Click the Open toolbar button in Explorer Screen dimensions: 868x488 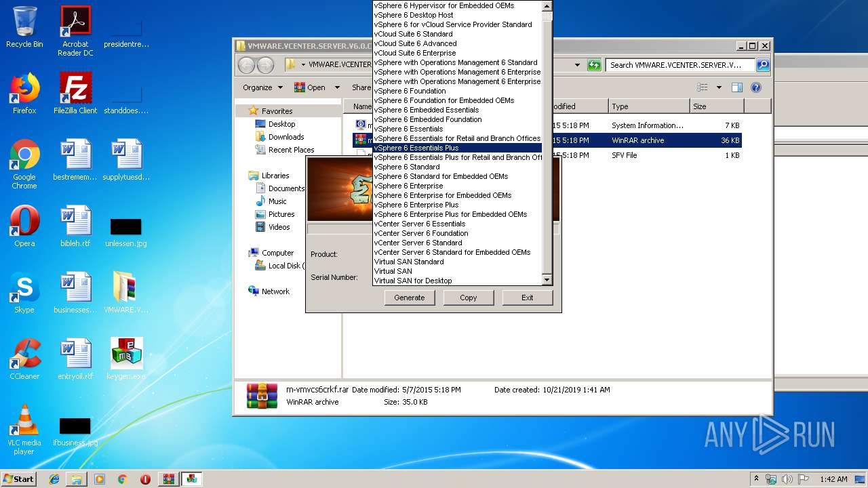point(311,87)
